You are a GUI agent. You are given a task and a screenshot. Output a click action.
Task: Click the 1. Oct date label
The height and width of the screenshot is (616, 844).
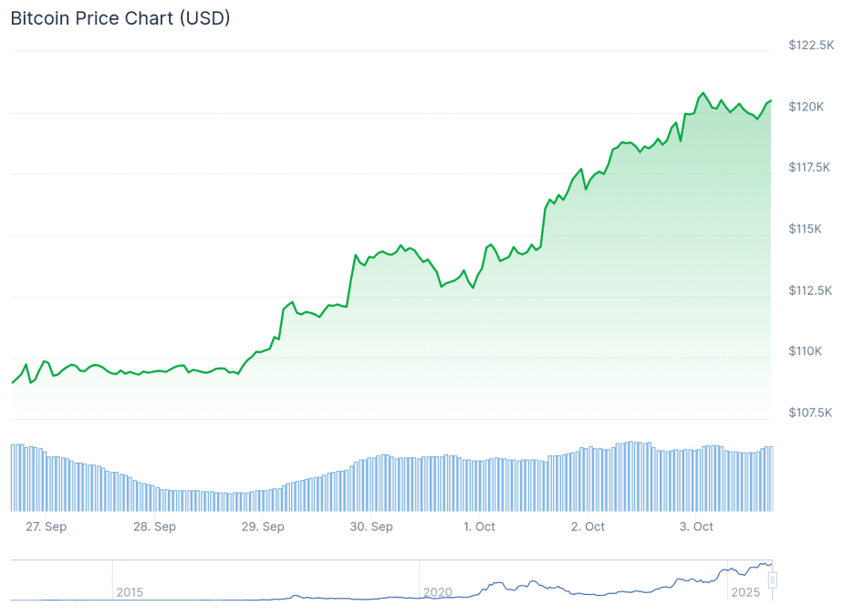[479, 527]
